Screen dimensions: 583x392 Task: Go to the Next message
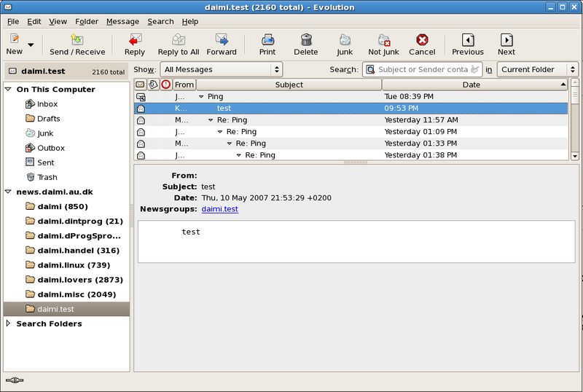(x=506, y=39)
